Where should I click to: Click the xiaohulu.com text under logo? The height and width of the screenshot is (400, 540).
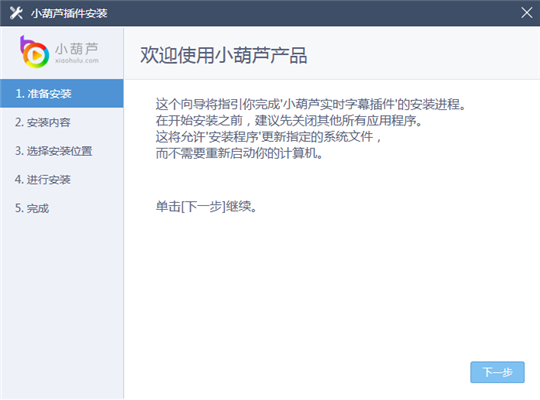[77, 61]
